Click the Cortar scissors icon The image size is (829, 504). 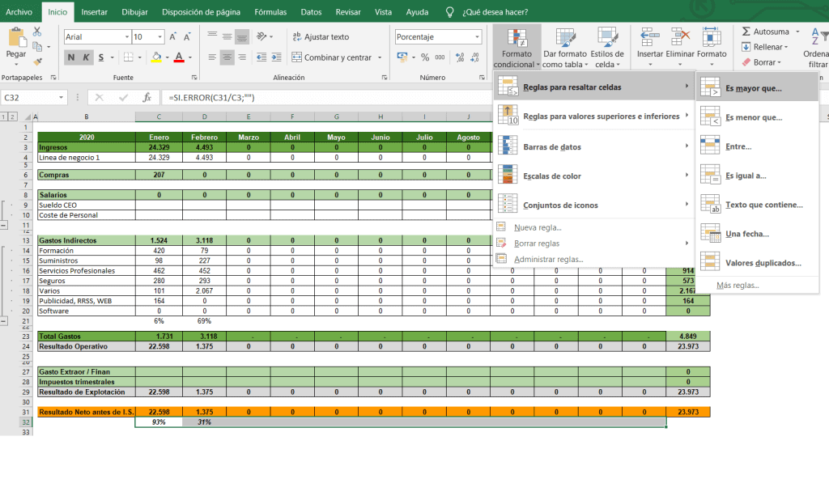point(37,32)
